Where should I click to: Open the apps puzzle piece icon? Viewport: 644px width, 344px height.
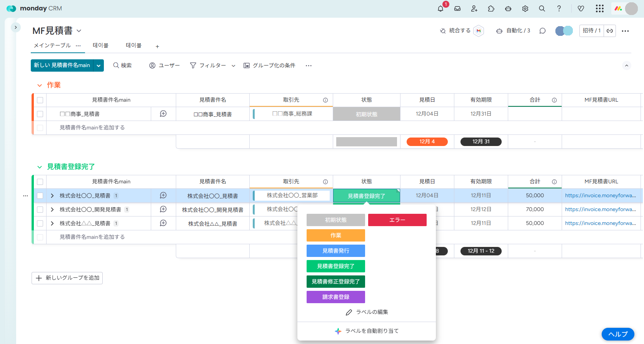tap(491, 8)
